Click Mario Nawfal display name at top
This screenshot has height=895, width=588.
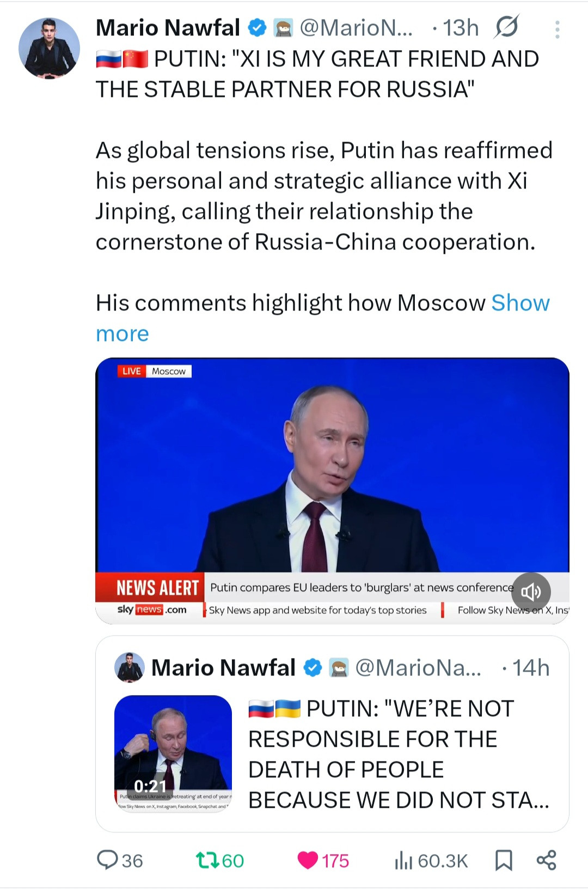(168, 28)
